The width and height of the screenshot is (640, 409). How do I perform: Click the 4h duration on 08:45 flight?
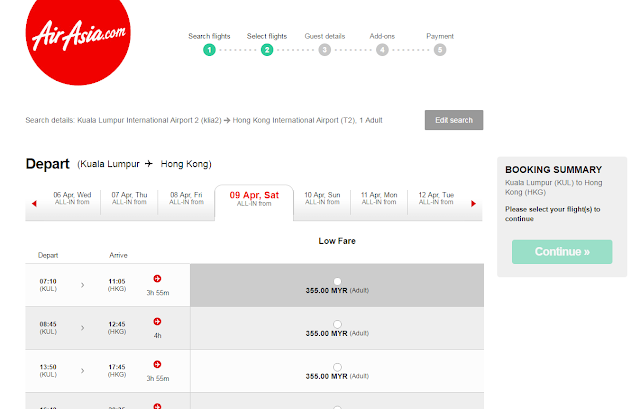pos(158,336)
